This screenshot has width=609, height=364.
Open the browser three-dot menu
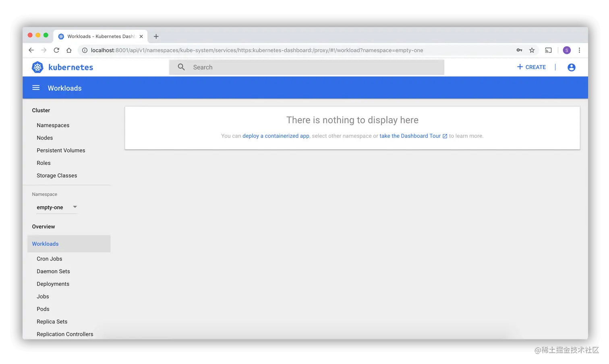579,50
